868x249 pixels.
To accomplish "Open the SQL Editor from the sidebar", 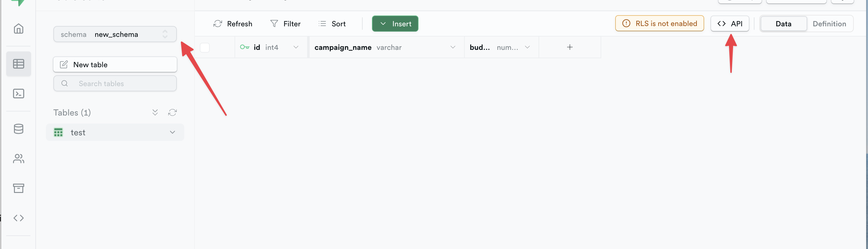I will pos(19,94).
